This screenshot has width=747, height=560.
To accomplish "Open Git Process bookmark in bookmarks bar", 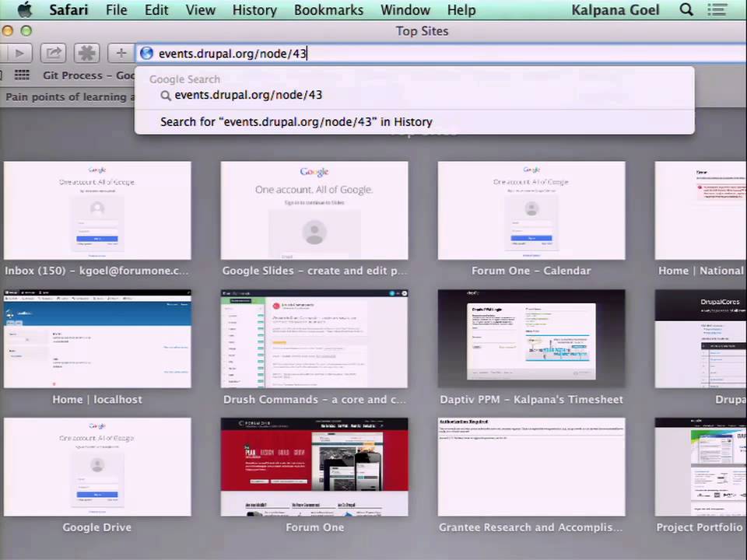I will coord(89,75).
